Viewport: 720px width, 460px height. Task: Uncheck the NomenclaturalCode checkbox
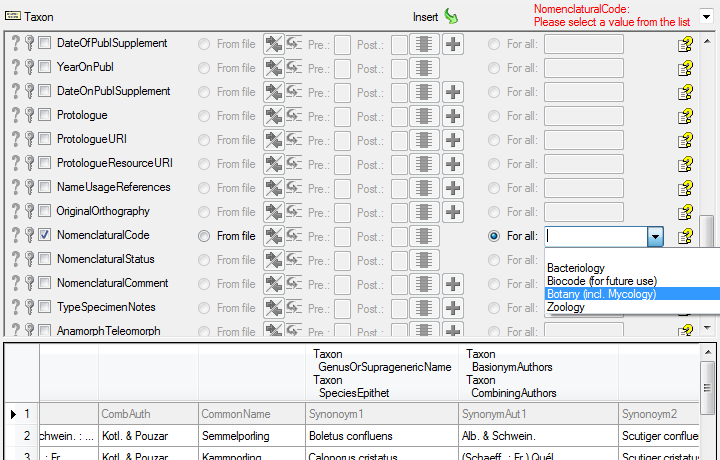(x=45, y=236)
